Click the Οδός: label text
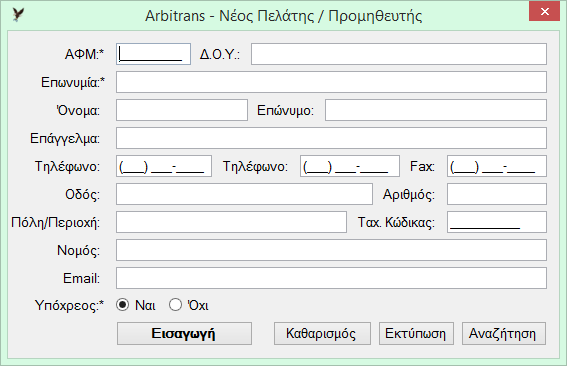Image resolution: width=567 pixels, height=366 pixels. click(x=82, y=195)
